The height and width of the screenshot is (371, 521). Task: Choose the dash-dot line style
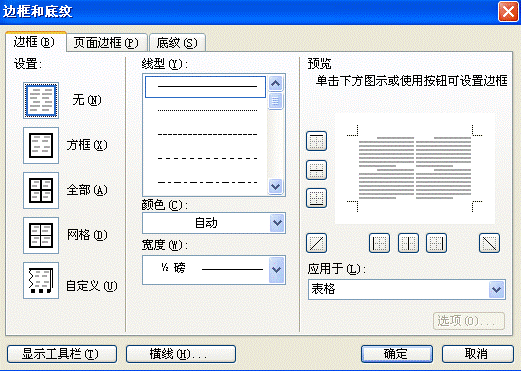[207, 182]
